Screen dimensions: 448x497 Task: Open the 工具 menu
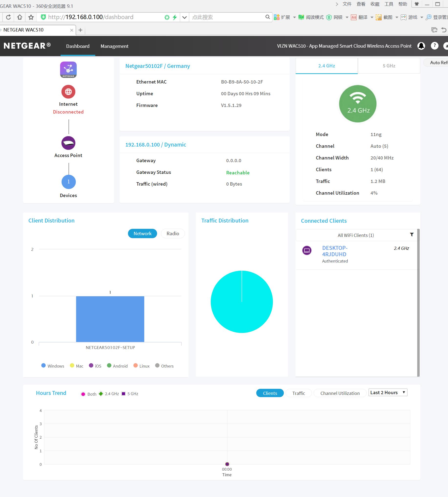[389, 4]
